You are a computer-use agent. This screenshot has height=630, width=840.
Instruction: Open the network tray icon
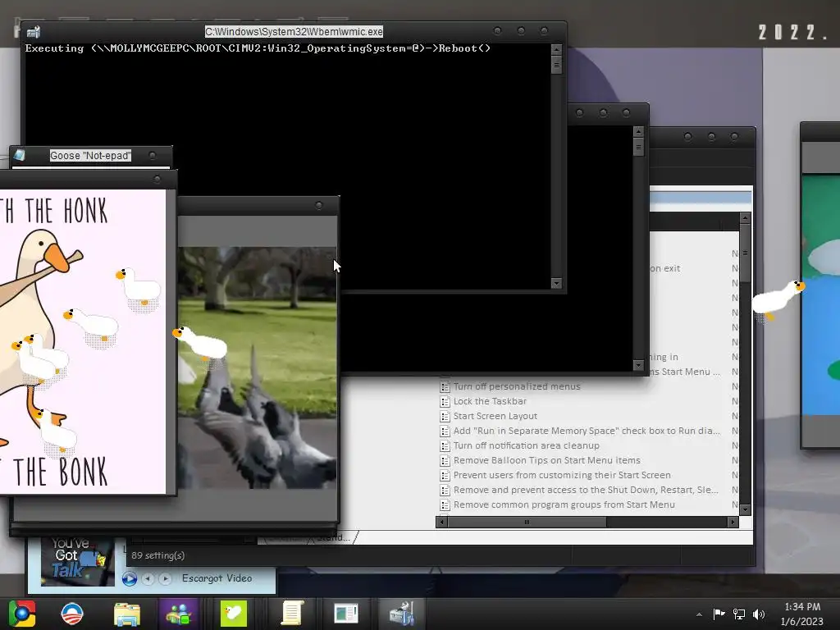click(x=739, y=614)
